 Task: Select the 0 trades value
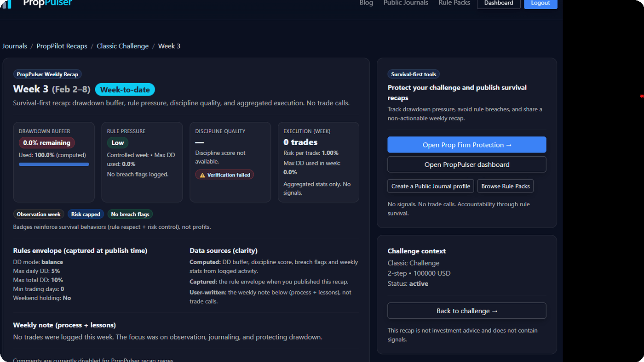click(300, 142)
